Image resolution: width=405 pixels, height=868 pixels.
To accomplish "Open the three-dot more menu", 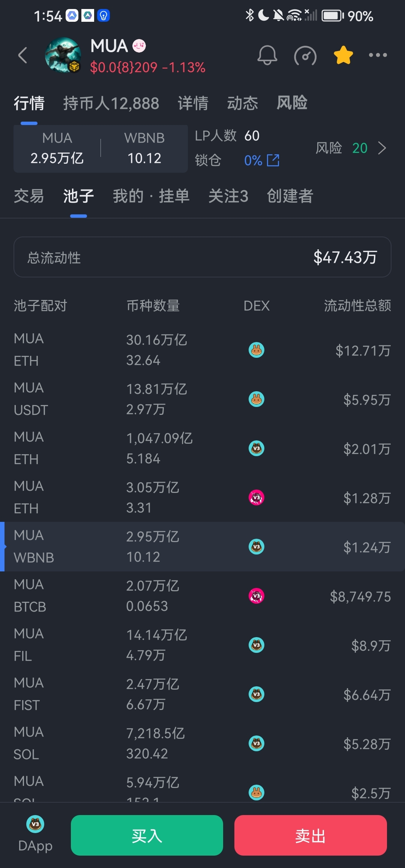I will [x=378, y=55].
